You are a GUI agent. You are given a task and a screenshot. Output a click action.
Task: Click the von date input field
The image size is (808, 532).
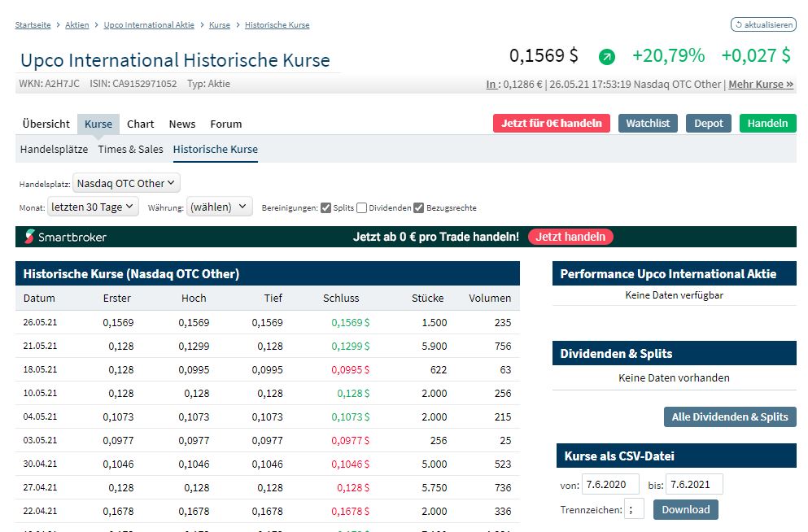(610, 484)
